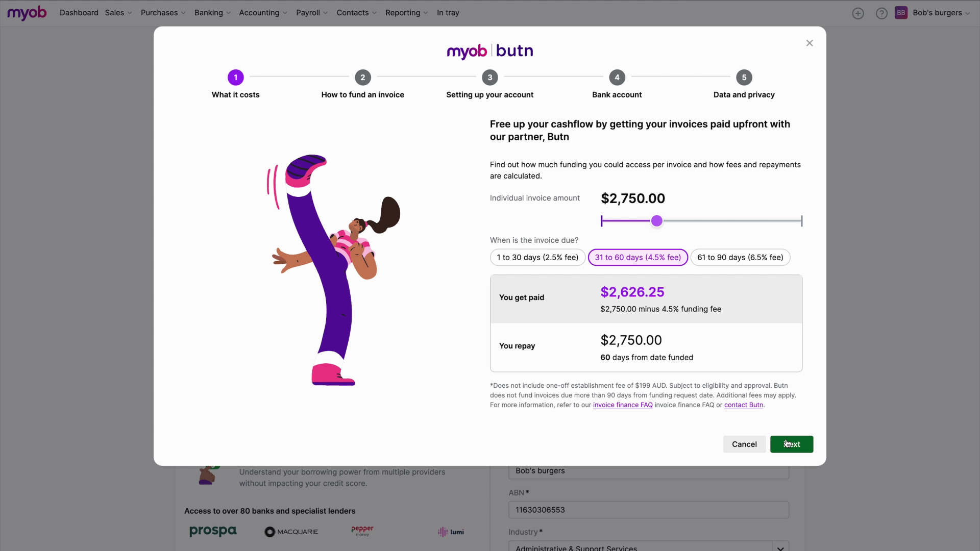This screenshot has height=551, width=980.
Task: Open the help question mark icon
Action: (881, 13)
